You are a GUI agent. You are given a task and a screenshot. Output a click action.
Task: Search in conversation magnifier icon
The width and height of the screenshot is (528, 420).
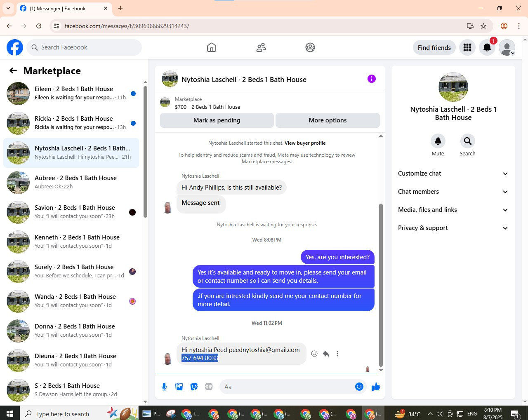tap(467, 141)
